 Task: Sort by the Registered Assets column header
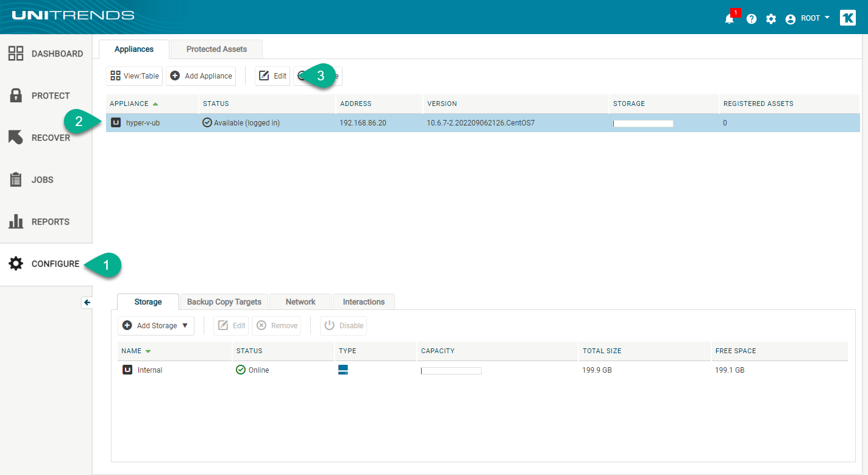point(789,104)
